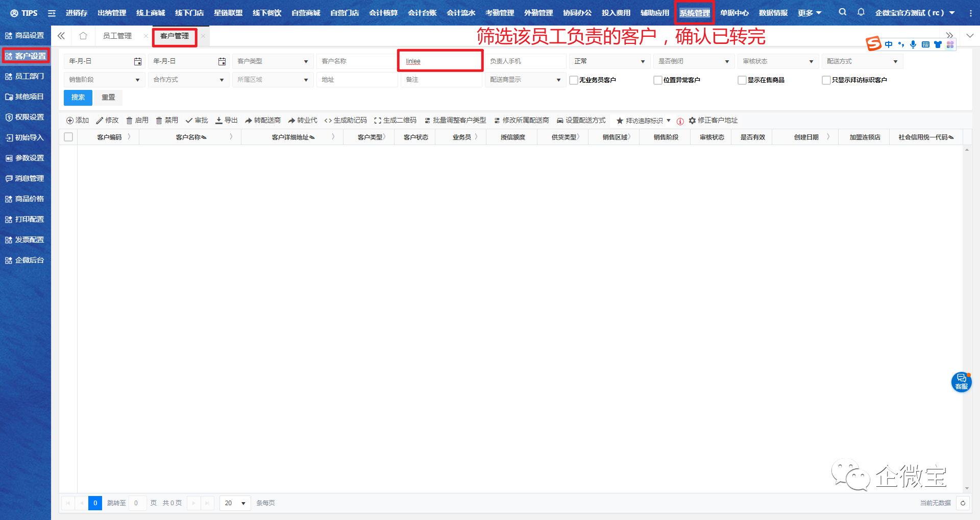Click the search magnifier icon in top bar
980x520 pixels.
[x=842, y=12]
